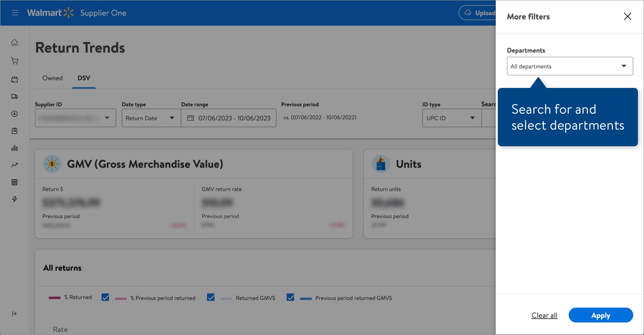Click the delivery truck sidebar icon
The image size is (644, 335).
[14, 97]
